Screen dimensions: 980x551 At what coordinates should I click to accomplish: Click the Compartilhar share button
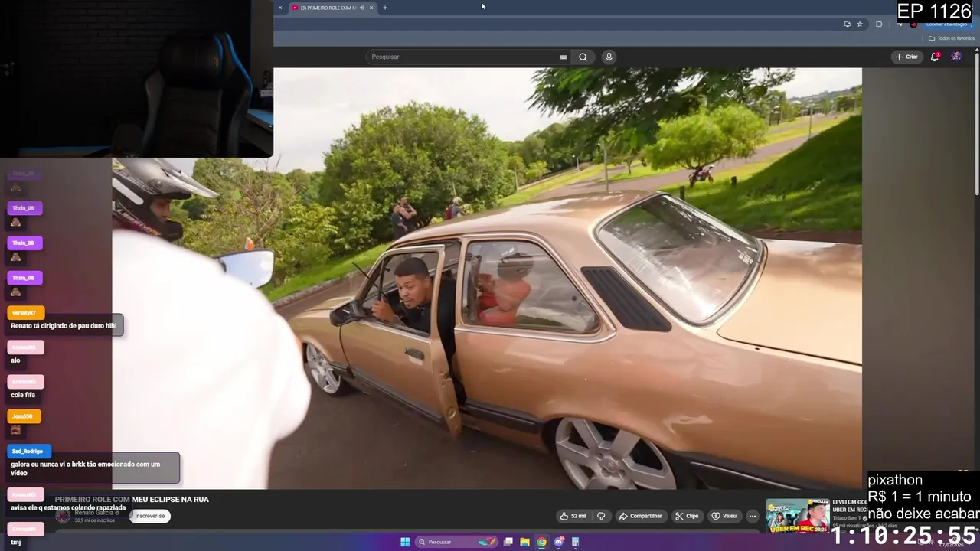(x=640, y=516)
